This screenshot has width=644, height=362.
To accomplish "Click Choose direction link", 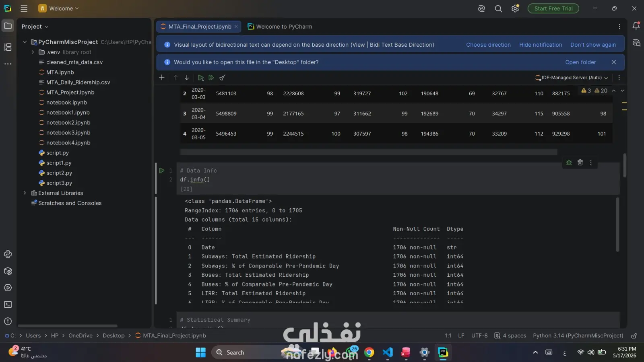I will (488, 45).
